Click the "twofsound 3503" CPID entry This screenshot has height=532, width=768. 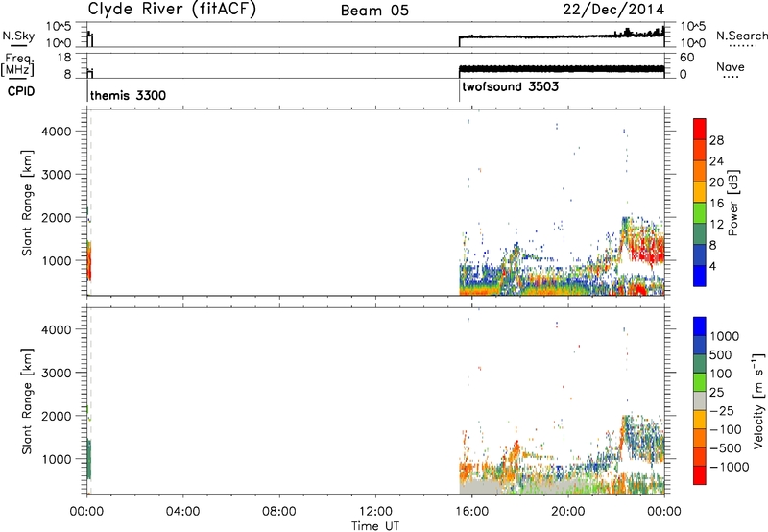pos(510,86)
